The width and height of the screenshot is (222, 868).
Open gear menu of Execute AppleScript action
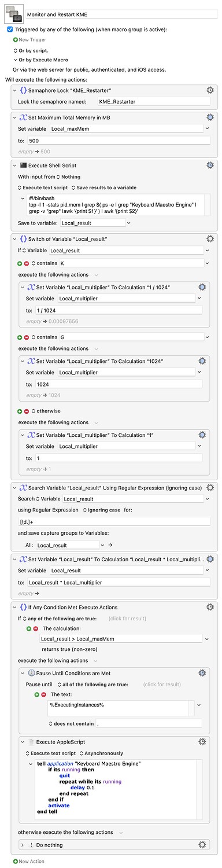(202, 741)
